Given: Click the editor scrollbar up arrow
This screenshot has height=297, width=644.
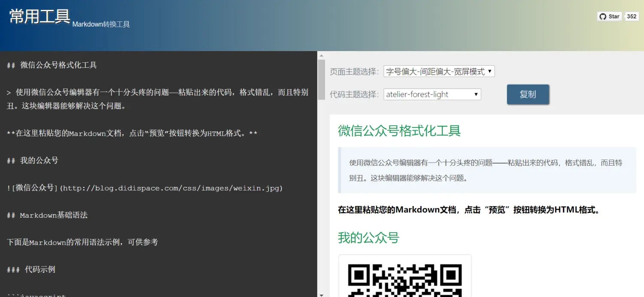Looking at the screenshot, I should click(322, 55).
